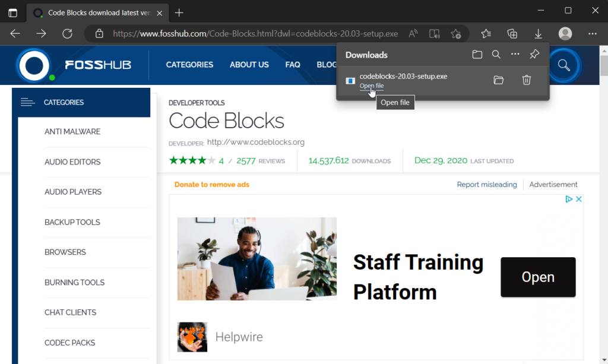Open the tab actions menu icon
Image resolution: width=608 pixels, height=364 pixels.
pos(13,13)
